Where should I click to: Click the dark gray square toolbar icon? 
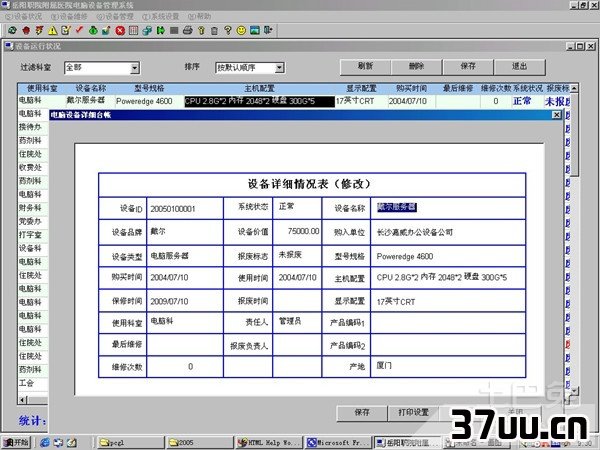174,30
